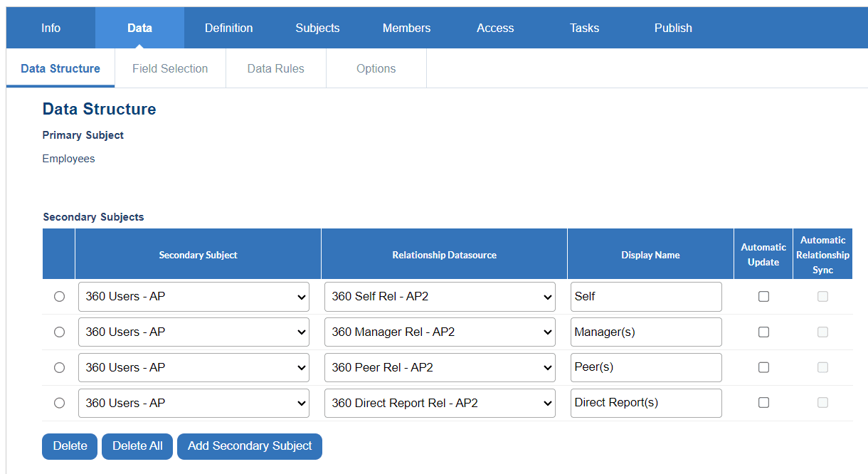Enable Automatic Update for Self row
The height and width of the screenshot is (474, 868).
coord(763,297)
